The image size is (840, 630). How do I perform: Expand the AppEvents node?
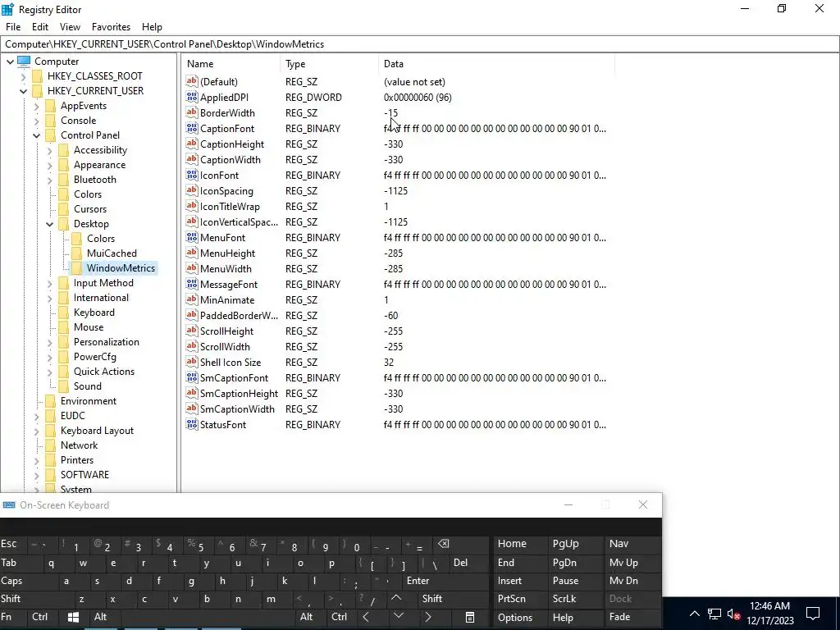pos(36,106)
